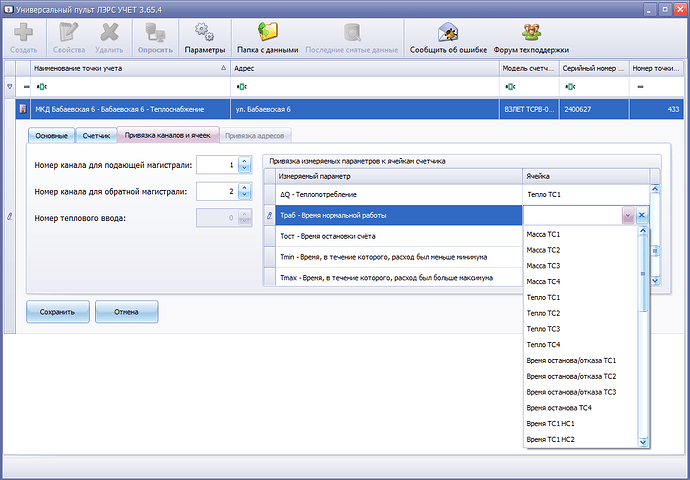This screenshot has height=480, width=690.
Task: Increase the supply pipeline channel number
Action: tap(244, 160)
